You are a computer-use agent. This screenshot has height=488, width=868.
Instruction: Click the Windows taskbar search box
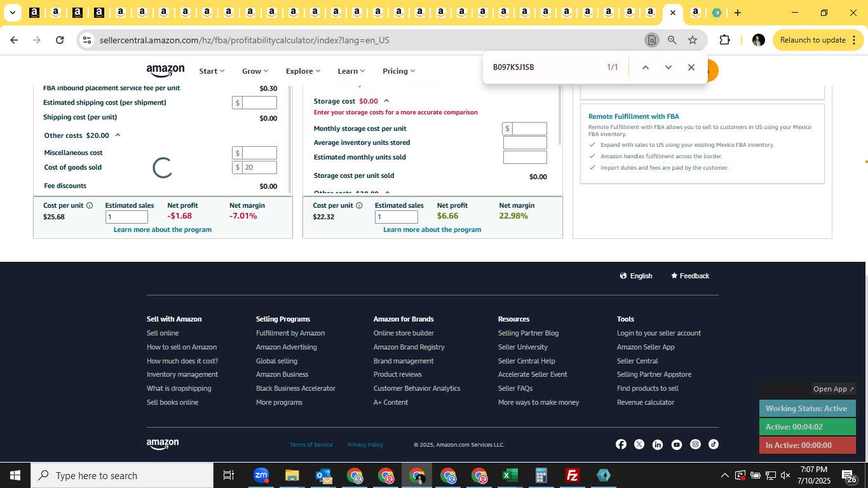click(121, 475)
